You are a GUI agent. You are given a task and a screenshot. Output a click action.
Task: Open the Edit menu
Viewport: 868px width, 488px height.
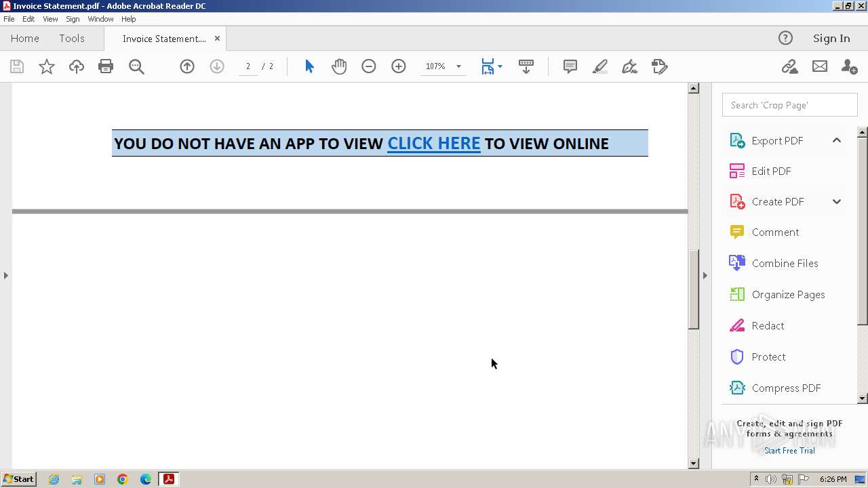[28, 19]
